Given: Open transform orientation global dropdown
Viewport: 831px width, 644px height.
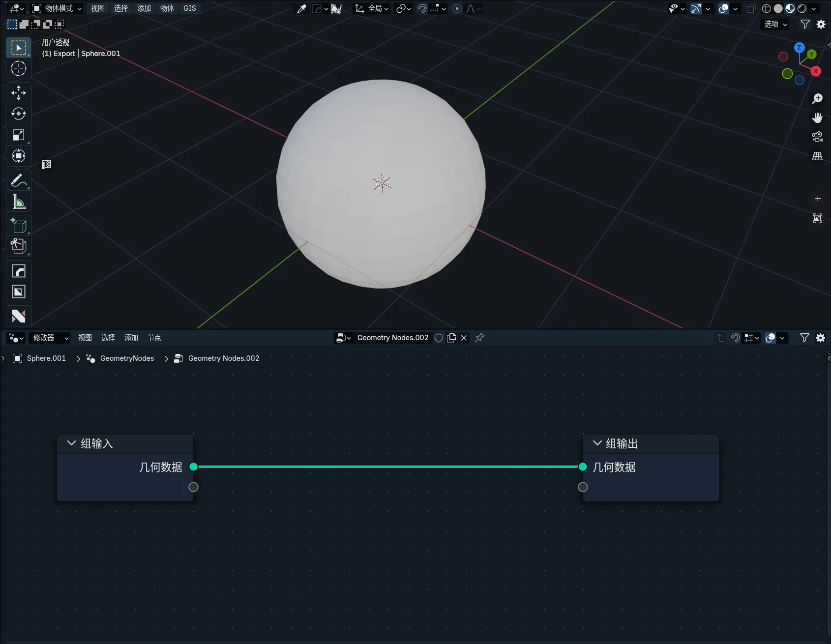Looking at the screenshot, I should (372, 8).
